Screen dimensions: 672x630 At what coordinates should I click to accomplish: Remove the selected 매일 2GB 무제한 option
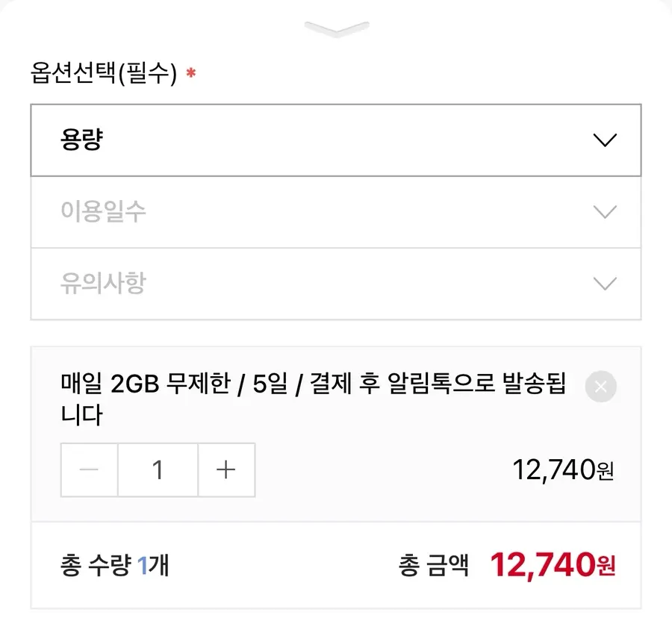click(x=601, y=387)
